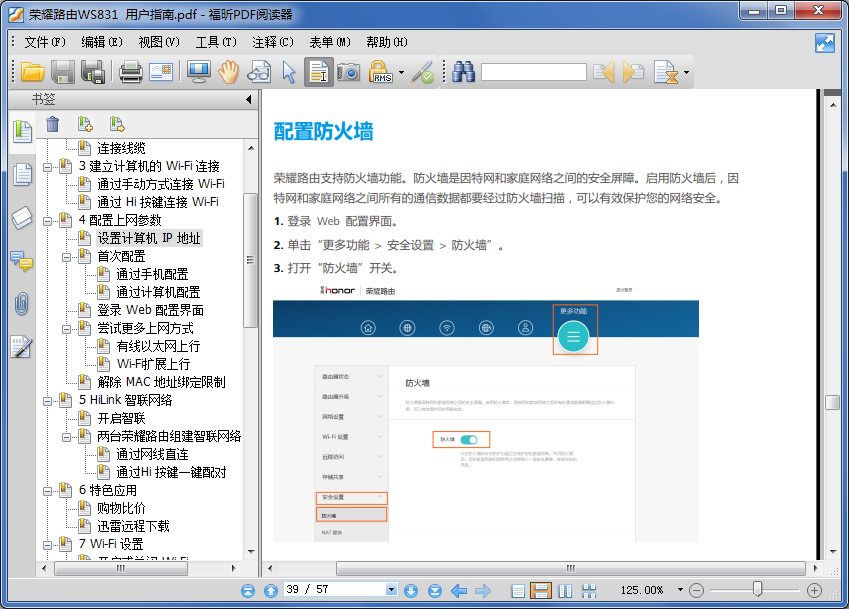This screenshot has width=849, height=609.
Task: Open the pages thumbnail panel icon
Action: point(22,174)
